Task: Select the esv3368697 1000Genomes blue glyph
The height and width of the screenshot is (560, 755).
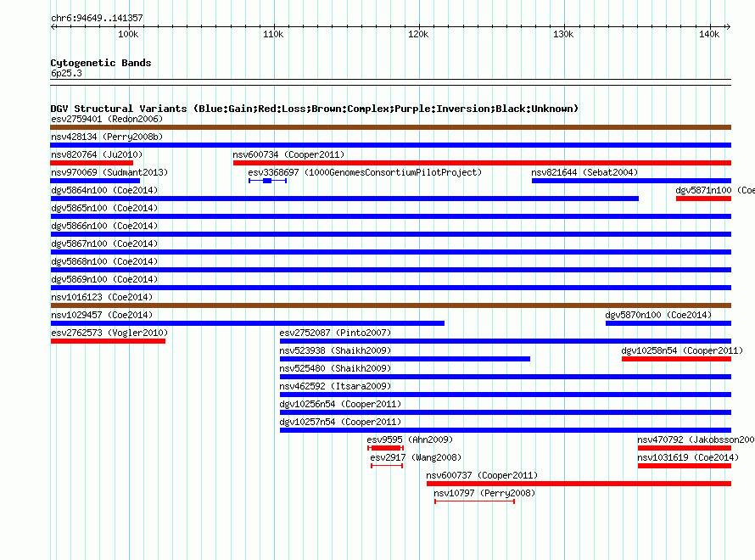Action: click(x=268, y=181)
